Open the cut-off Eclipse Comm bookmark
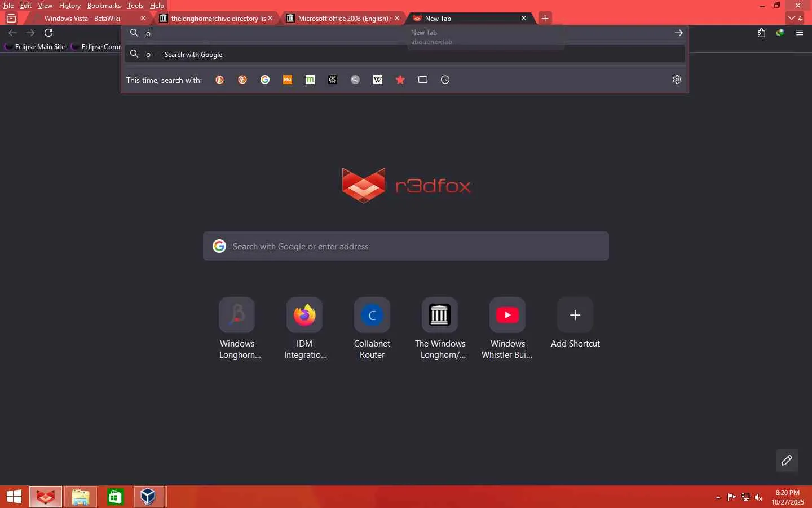Viewport: 812px width, 508px height. (x=96, y=47)
